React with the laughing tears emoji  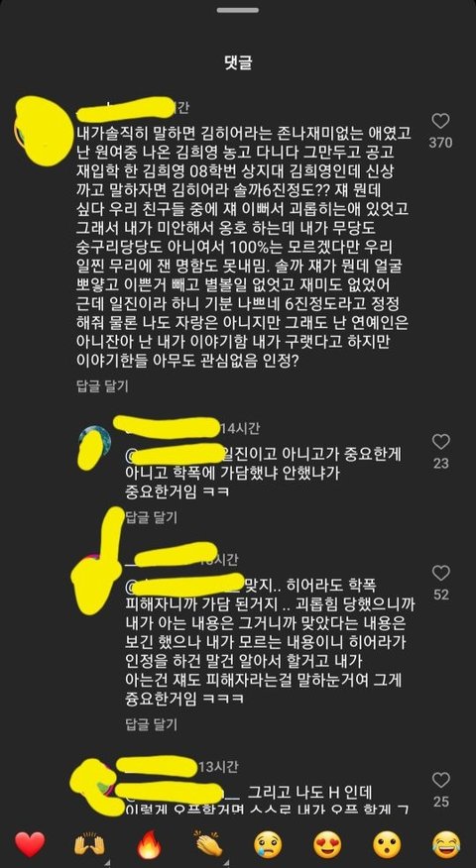point(446,845)
